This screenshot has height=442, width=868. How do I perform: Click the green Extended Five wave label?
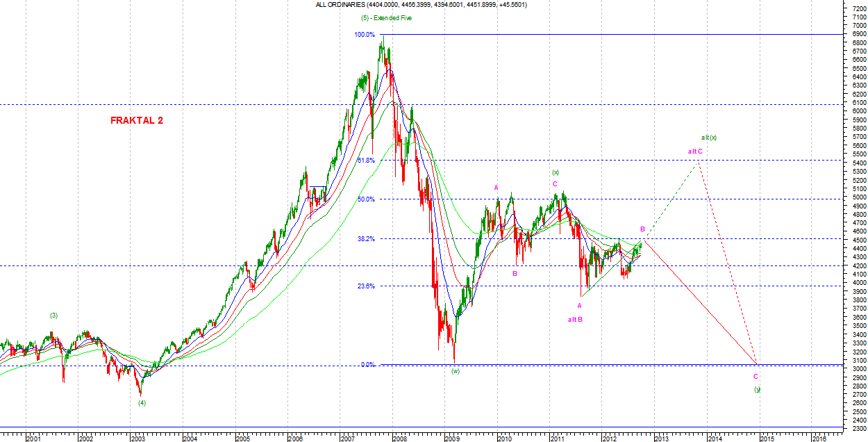coord(386,18)
